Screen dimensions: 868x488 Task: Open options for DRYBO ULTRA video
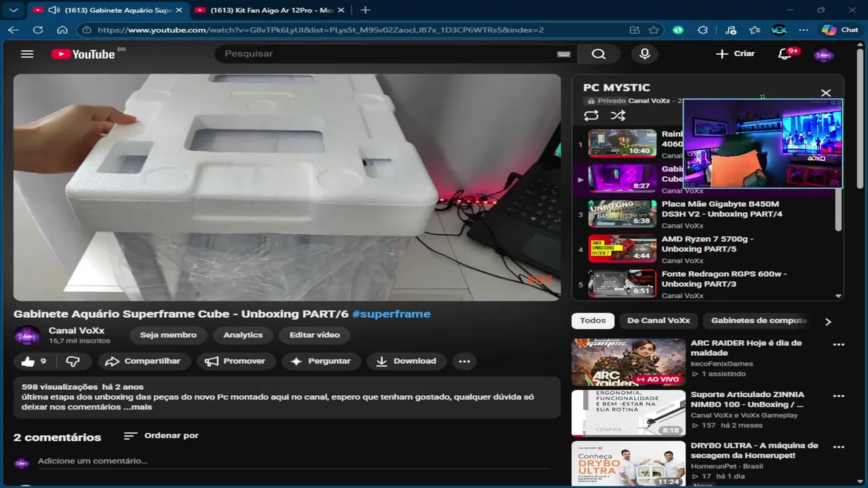click(x=839, y=447)
